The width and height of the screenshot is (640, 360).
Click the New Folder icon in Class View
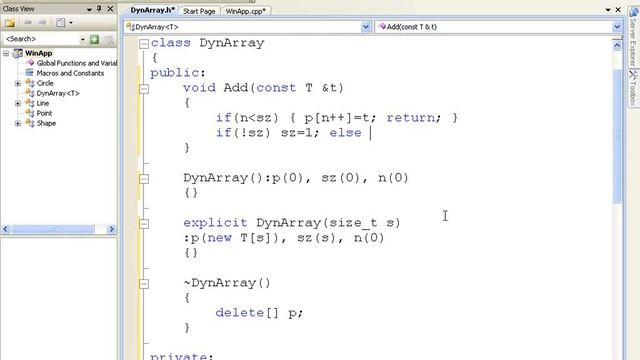[x=10, y=23]
